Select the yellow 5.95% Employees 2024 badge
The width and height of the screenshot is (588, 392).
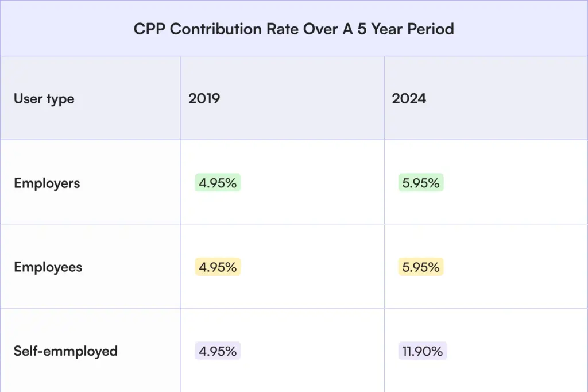421,267
